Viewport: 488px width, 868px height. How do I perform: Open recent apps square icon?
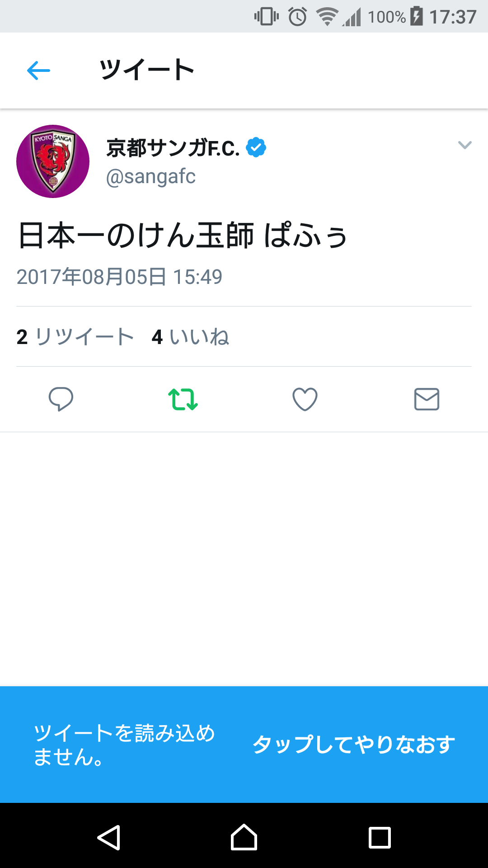coord(380,838)
